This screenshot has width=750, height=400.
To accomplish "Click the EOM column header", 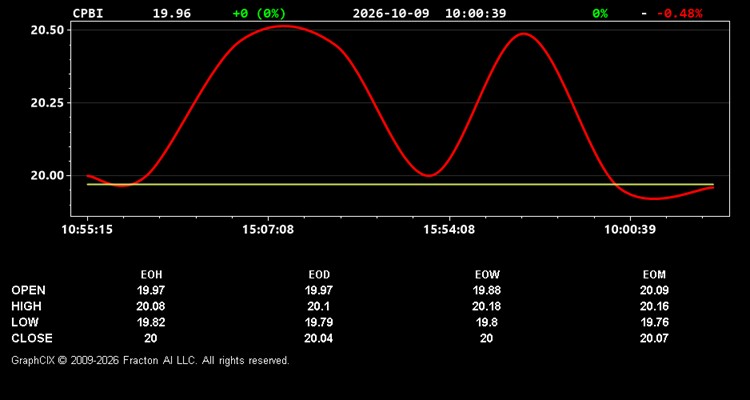I will [654, 275].
